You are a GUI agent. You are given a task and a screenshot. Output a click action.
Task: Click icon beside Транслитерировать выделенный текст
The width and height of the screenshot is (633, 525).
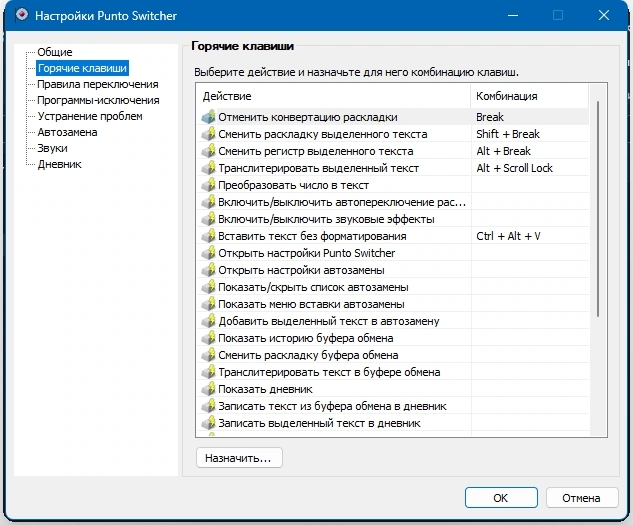(208, 168)
